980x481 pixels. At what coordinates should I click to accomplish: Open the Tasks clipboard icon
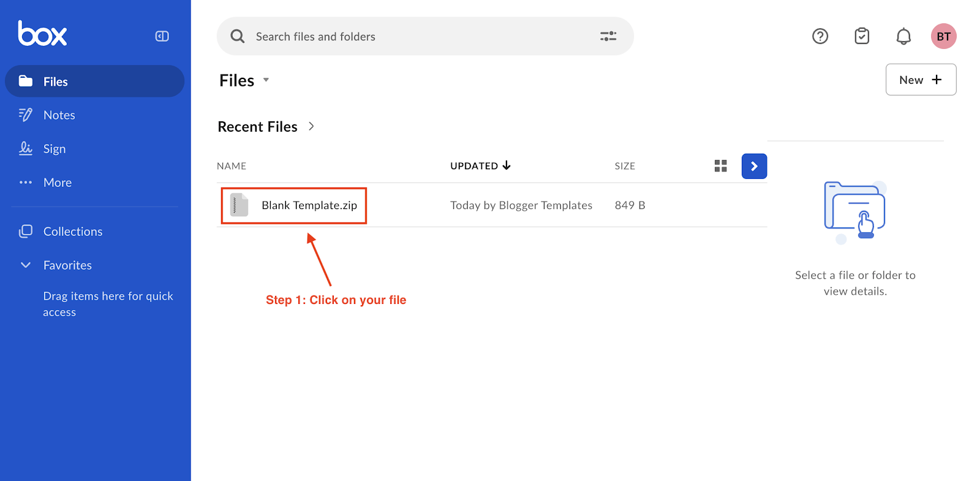(x=862, y=36)
